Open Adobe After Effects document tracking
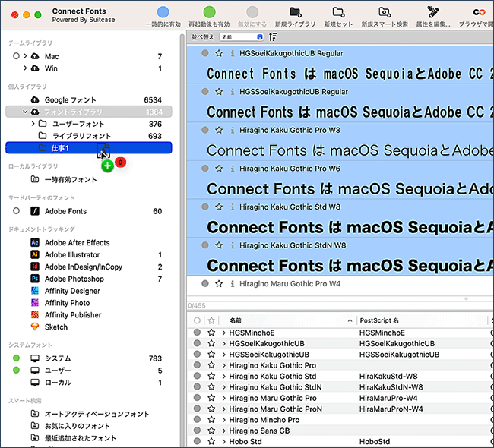The width and height of the screenshot is (494, 448). pos(78,243)
